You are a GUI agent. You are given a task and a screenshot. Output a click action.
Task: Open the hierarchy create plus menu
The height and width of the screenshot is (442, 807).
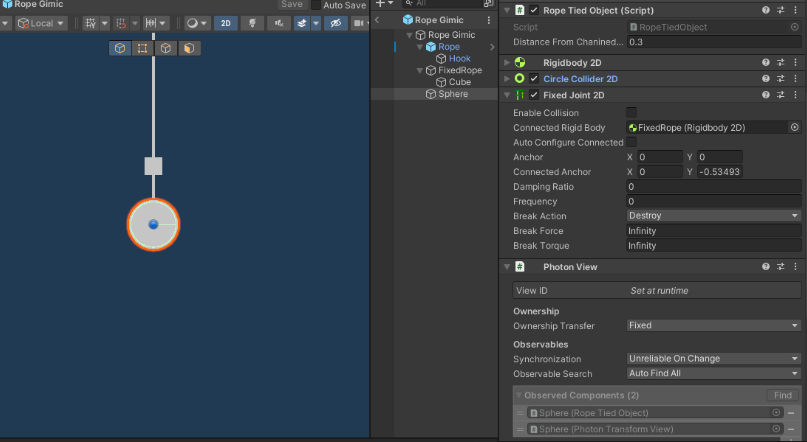(383, 4)
